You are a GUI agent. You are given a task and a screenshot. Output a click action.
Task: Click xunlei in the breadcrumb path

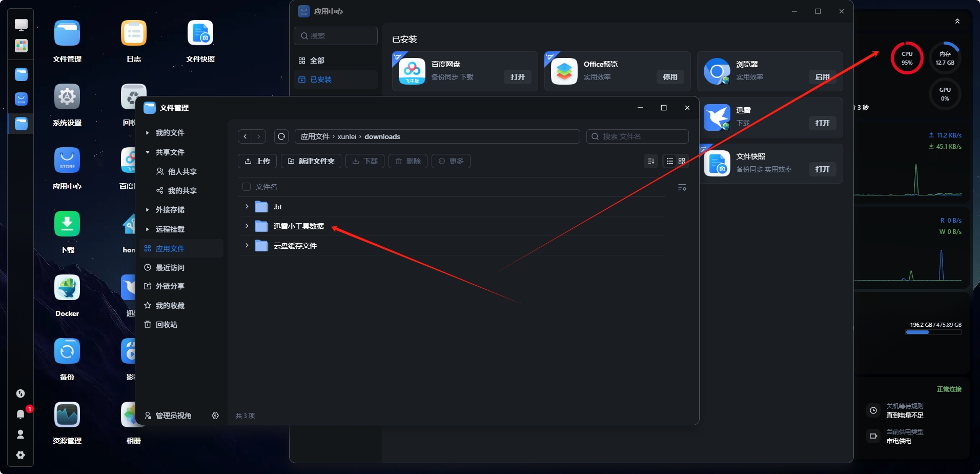click(x=347, y=136)
